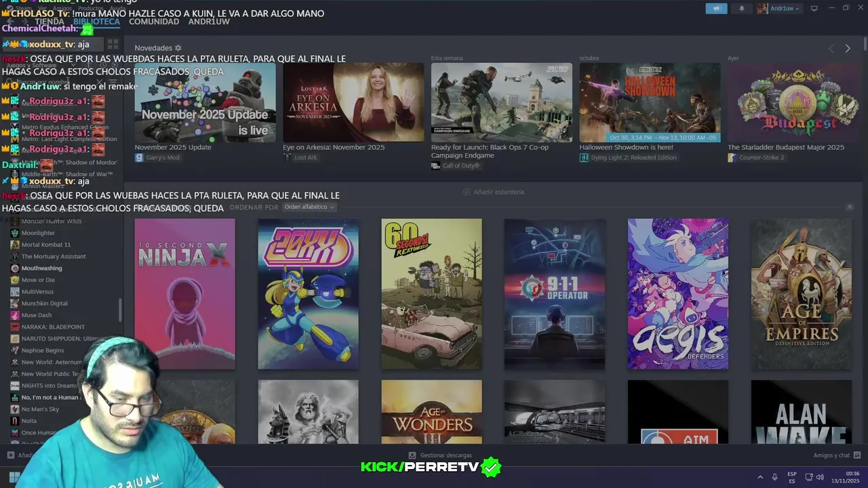The height and width of the screenshot is (488, 868).
Task: Open the 911 Operator game cover
Action: click(555, 293)
